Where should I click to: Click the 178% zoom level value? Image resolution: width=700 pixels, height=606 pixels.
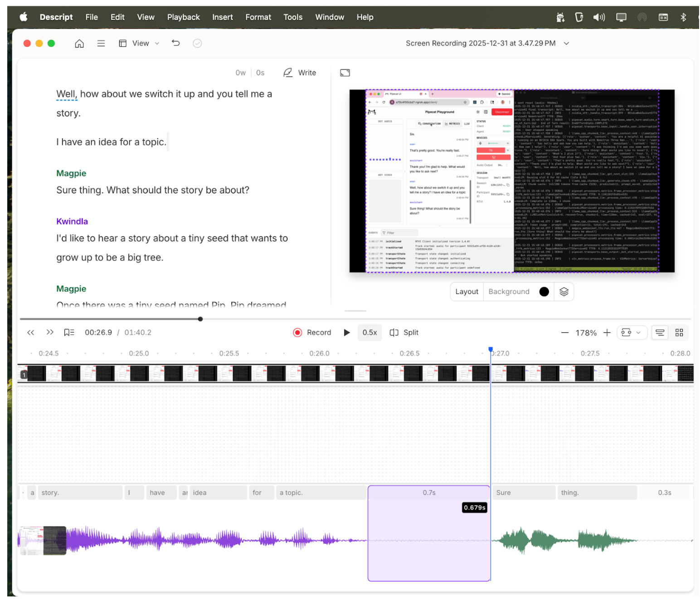586,333
